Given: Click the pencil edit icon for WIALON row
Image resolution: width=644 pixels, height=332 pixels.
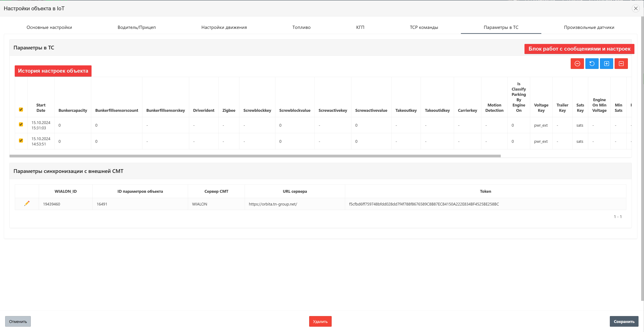Looking at the screenshot, I should [27, 203].
